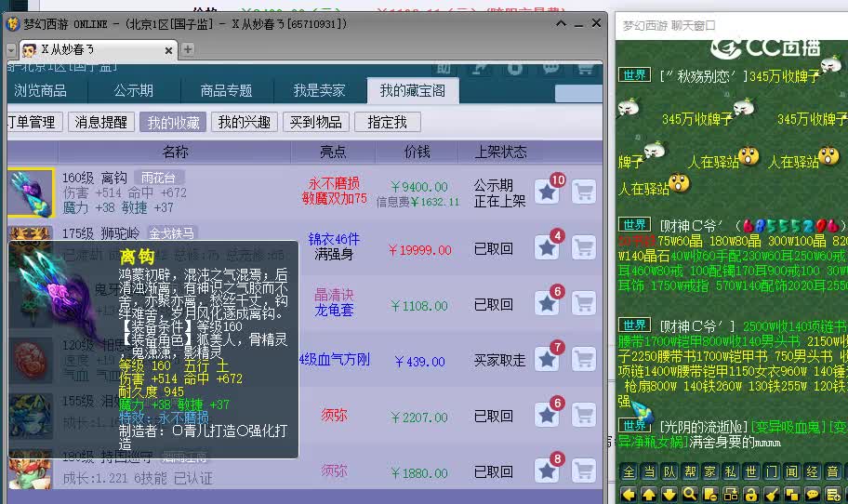The image size is (848, 504).
Task: Cart icon on ¥1880.00 row
Action: [x=584, y=471]
